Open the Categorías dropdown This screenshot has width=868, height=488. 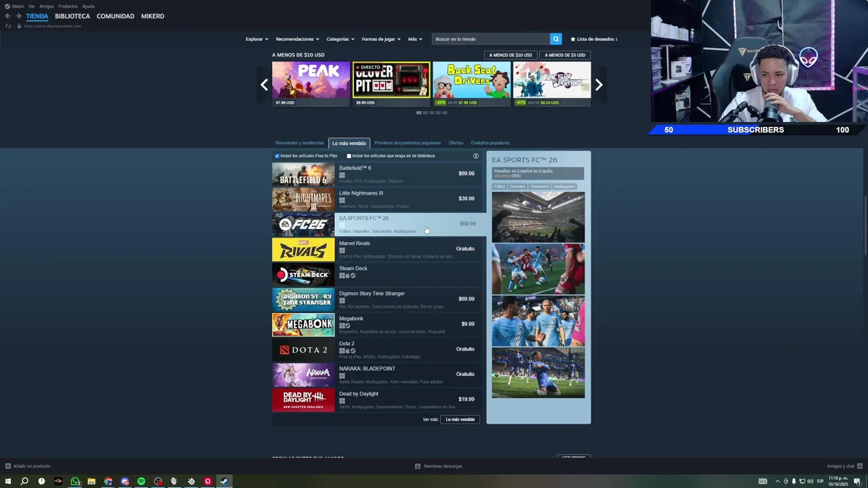[x=340, y=39]
